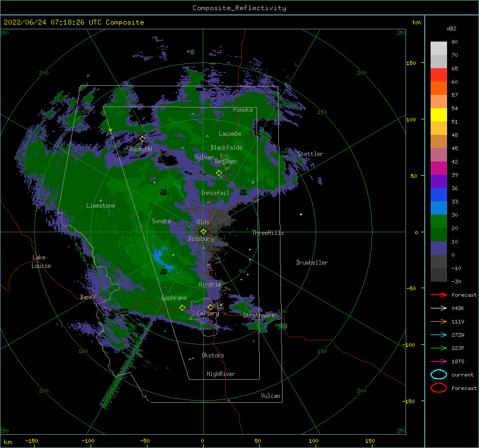Viewport: 479px width, 448px height.
Task: Click the dBZ legend heading
Action: [451, 28]
